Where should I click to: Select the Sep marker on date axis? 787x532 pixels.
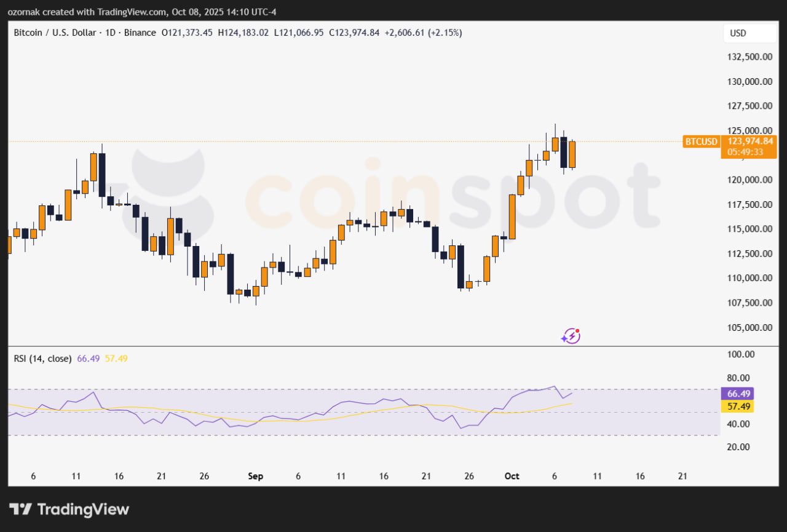click(x=255, y=477)
